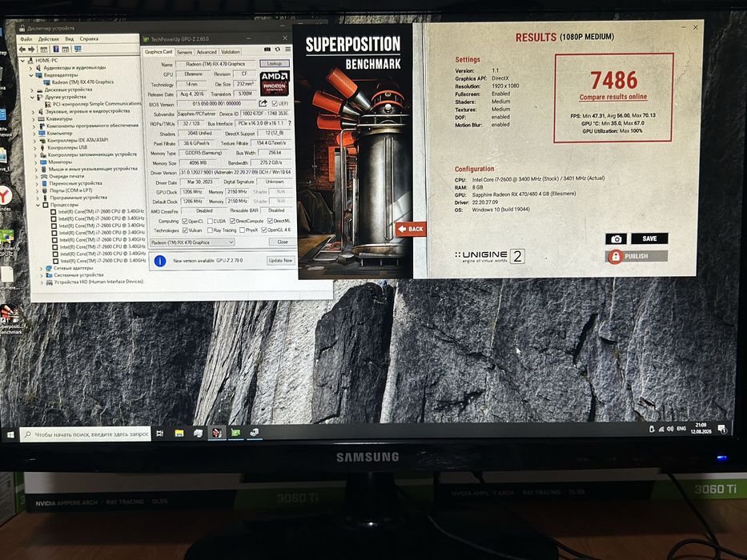This screenshot has height=560, width=747.
Task: Click the Compare results online link
Action: (x=613, y=97)
